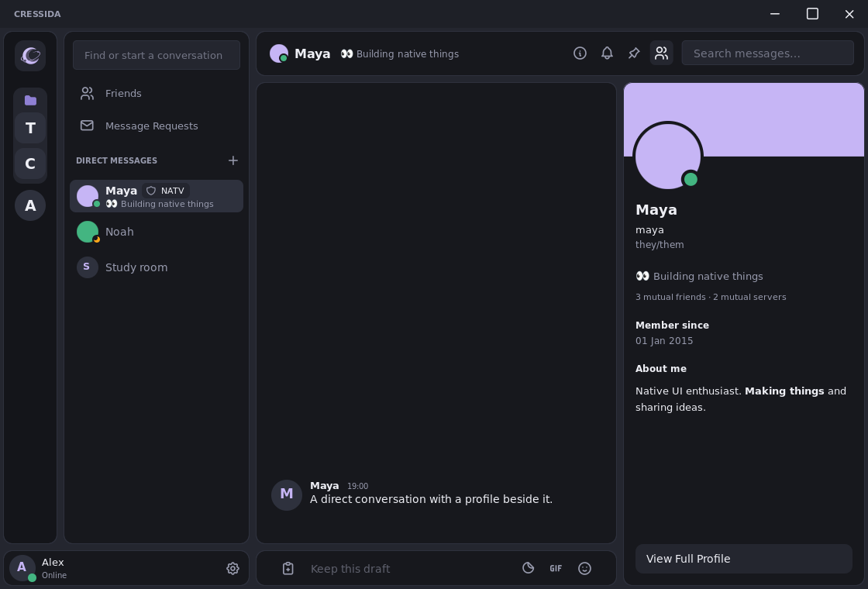Image resolution: width=868 pixels, height=589 pixels.
Task: Open the Noah conversation
Action: tap(157, 232)
